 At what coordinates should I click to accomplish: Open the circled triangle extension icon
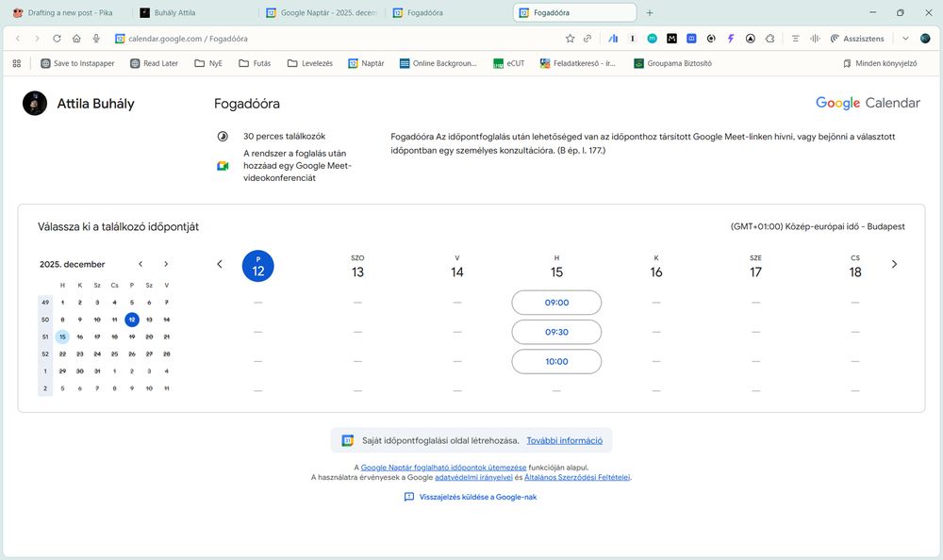750,39
